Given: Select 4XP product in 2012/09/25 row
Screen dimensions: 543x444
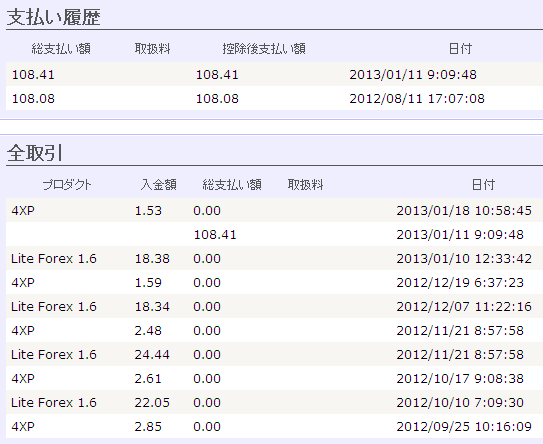Looking at the screenshot, I should coord(23,427).
